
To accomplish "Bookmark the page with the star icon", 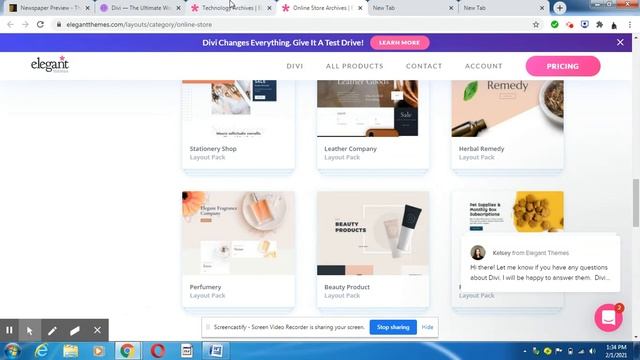I will (x=536, y=25).
